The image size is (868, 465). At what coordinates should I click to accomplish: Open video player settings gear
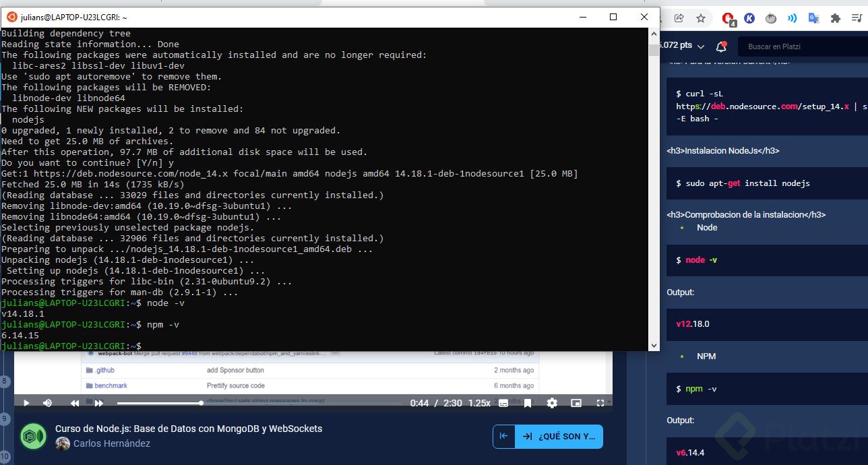(x=552, y=403)
